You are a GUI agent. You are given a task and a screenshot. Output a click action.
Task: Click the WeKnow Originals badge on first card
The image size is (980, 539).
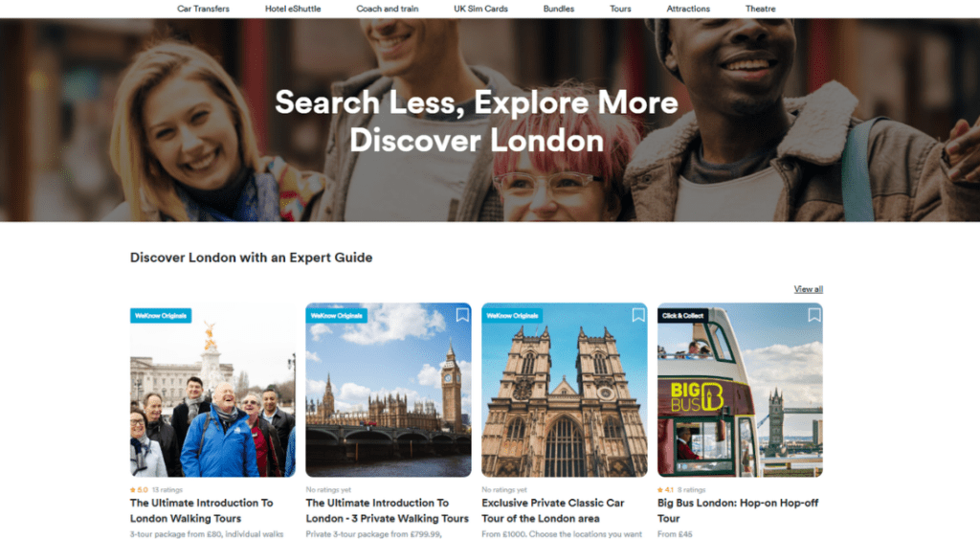(x=161, y=316)
